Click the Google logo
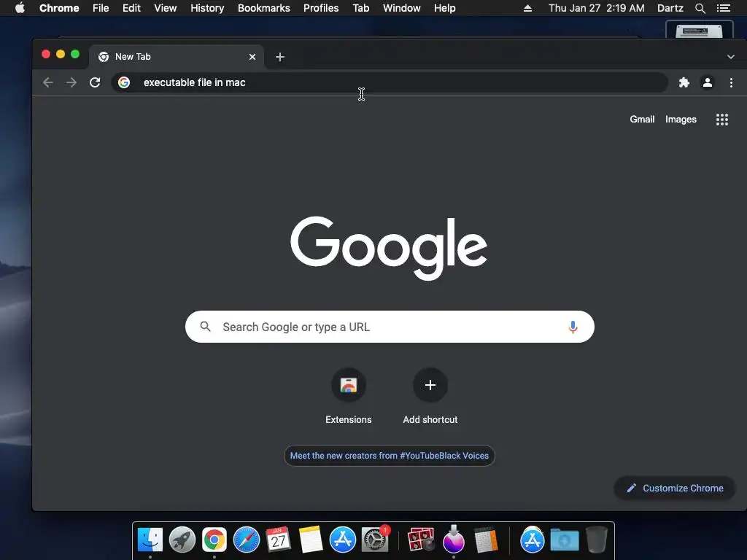 [390, 248]
